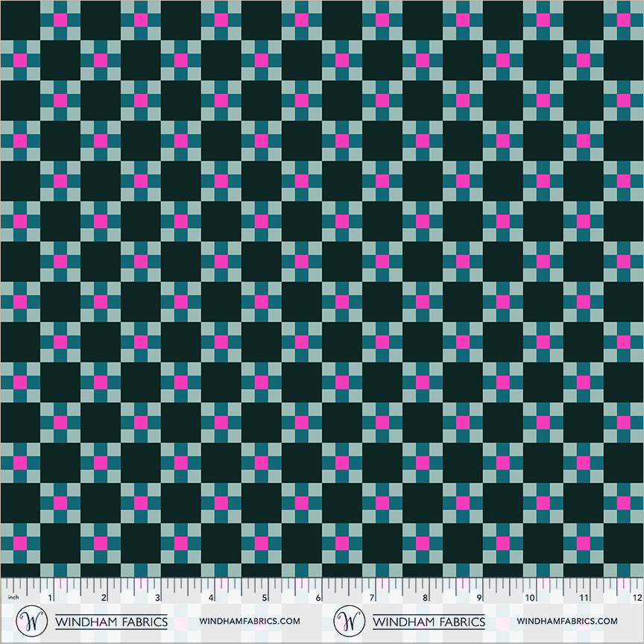This screenshot has height=644, width=644.
Task: Select the ruler number 2 mark
Action: pos(104,598)
